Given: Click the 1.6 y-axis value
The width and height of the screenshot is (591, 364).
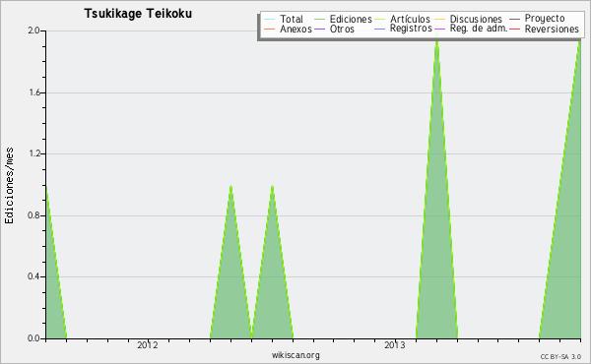Looking at the screenshot, I should tap(33, 92).
